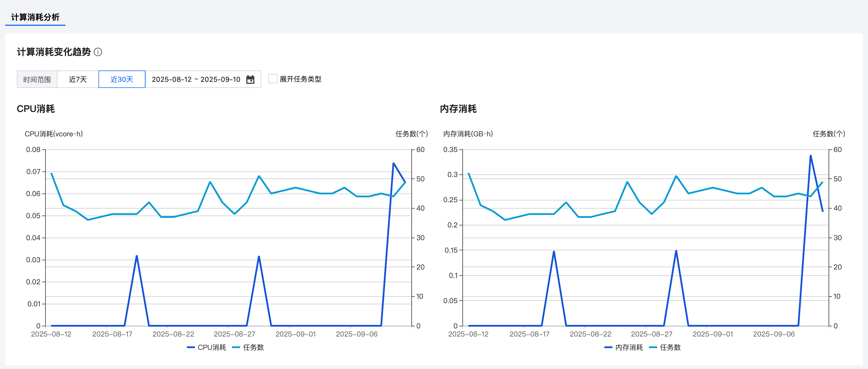868x369 pixels.
Task: Click the 时间范围 label box
Action: 37,79
